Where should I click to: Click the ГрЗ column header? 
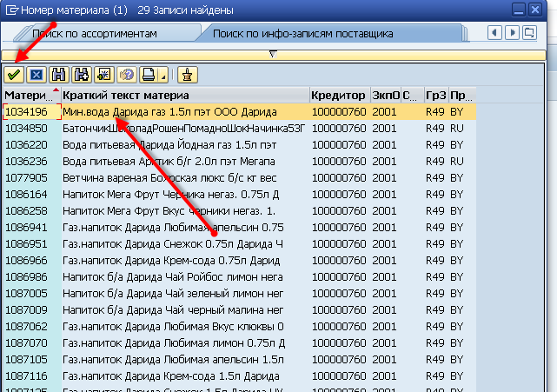[436, 96]
